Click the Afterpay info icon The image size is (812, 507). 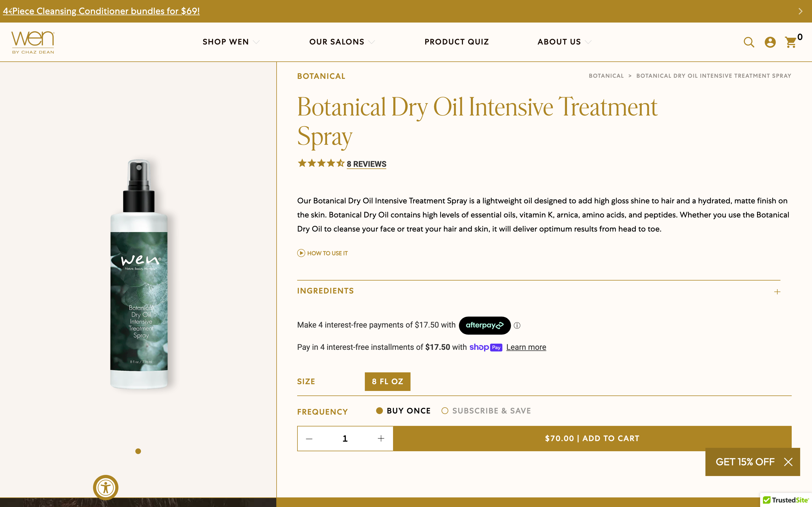pyautogui.click(x=517, y=326)
